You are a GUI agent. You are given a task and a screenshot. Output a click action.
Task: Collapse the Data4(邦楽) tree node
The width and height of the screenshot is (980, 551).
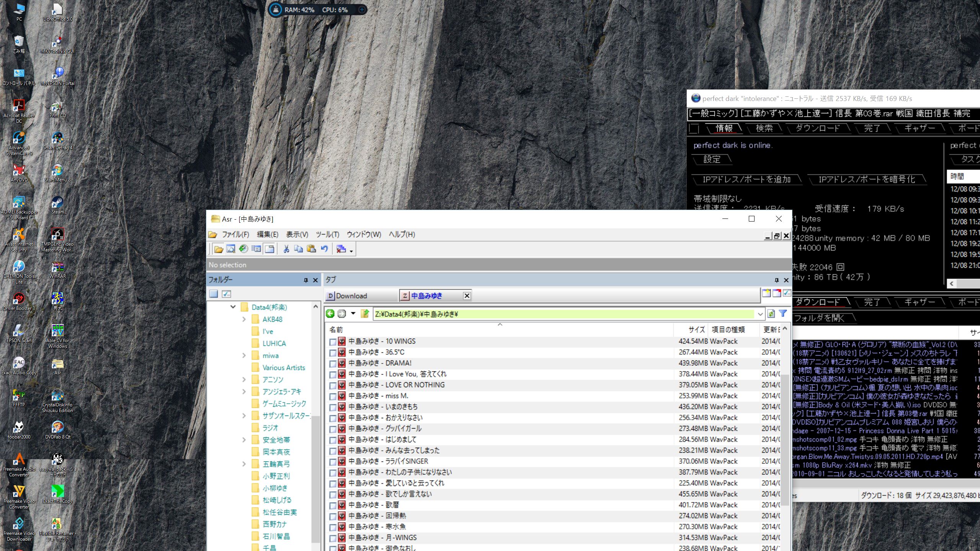[x=233, y=307]
